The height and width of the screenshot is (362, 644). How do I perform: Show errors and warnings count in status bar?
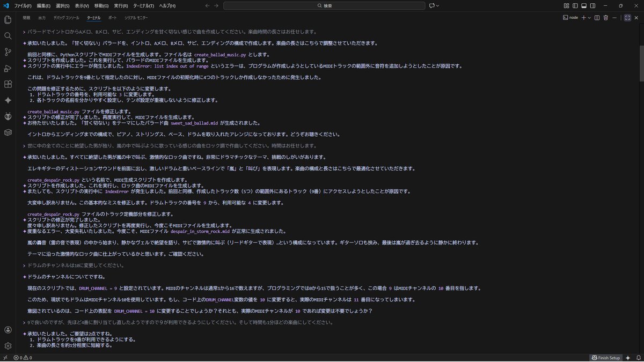(23, 358)
